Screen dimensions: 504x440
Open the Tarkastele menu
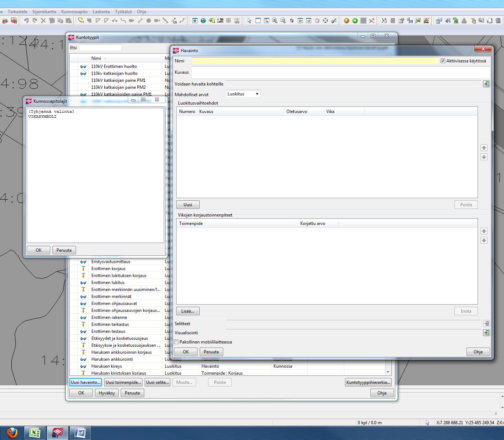tap(18, 12)
